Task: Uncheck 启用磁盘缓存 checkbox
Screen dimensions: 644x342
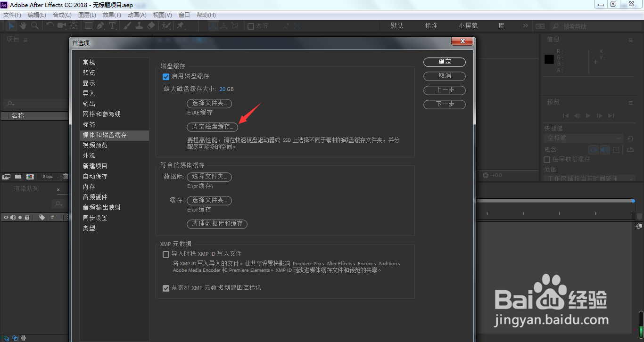Action: [166, 76]
